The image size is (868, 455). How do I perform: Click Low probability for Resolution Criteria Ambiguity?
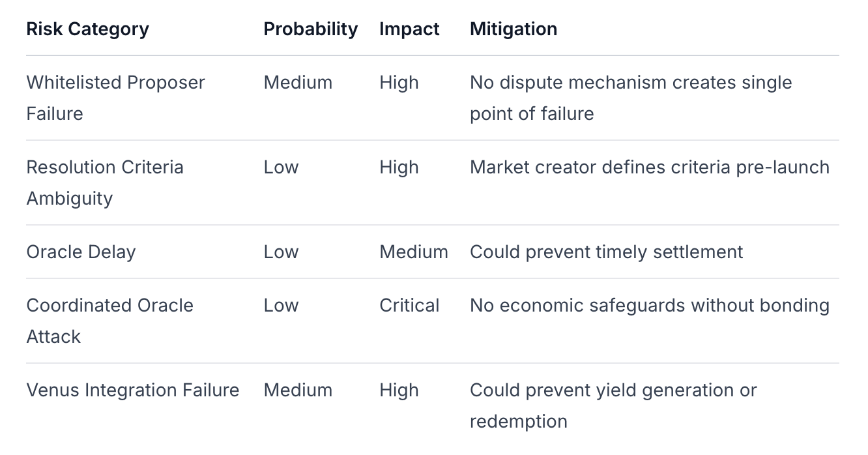[x=281, y=168]
